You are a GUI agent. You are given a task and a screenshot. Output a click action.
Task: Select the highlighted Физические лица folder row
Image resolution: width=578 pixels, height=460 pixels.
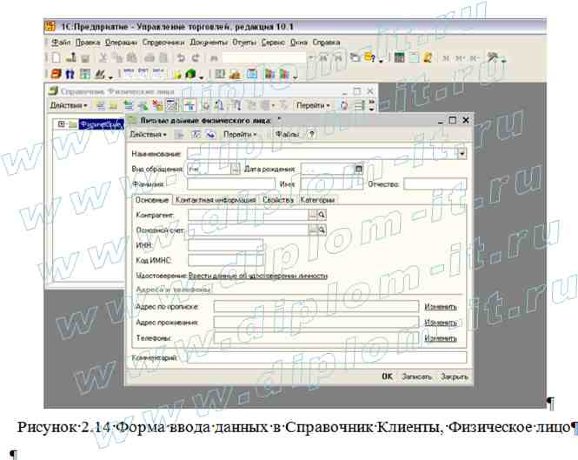101,125
